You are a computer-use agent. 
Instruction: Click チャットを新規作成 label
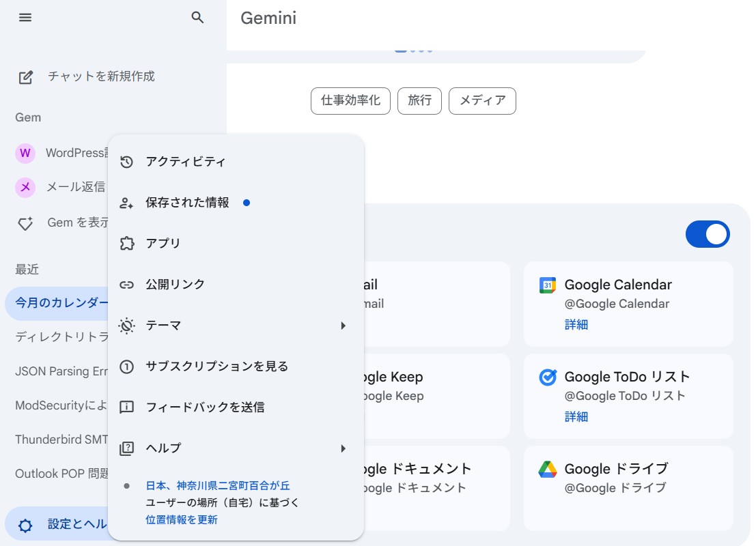click(101, 76)
